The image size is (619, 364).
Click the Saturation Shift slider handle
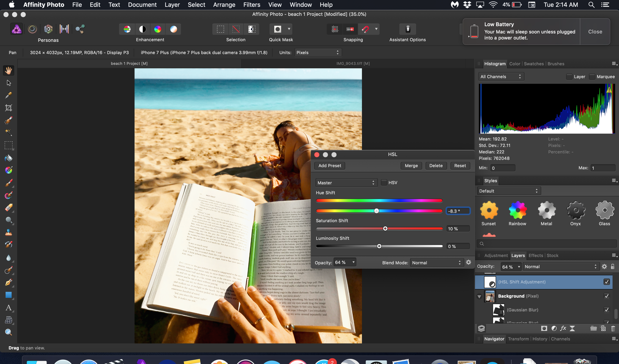(385, 229)
